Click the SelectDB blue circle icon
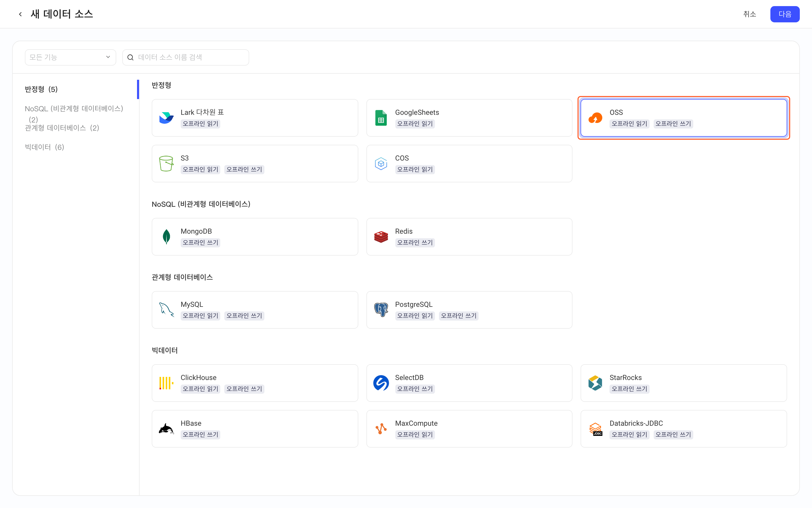The height and width of the screenshot is (508, 812). coord(381,383)
